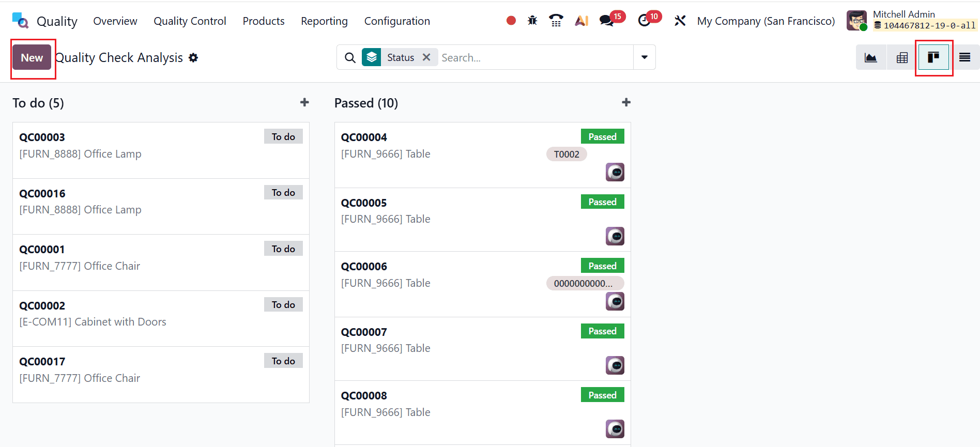Click the New button

[32, 57]
